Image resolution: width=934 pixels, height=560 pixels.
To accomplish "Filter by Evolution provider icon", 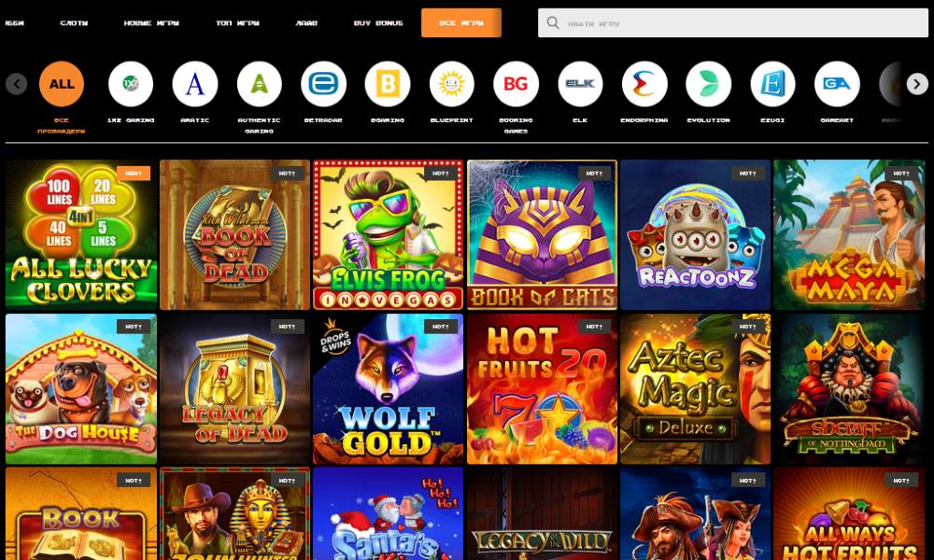I will (x=708, y=84).
